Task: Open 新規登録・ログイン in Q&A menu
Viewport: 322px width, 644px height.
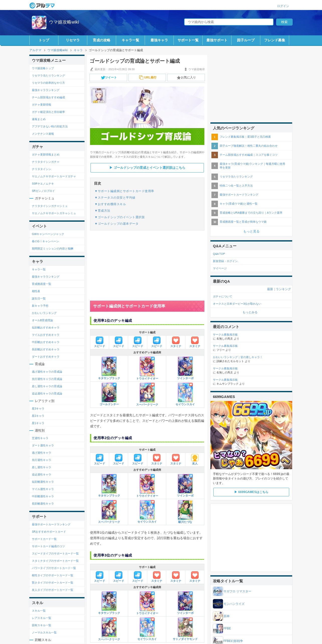Action: [225, 261]
